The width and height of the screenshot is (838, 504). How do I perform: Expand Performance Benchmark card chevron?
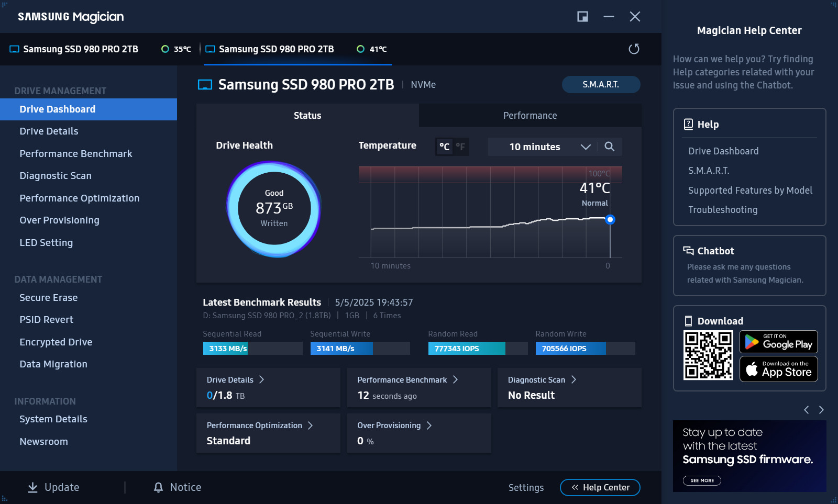pyautogui.click(x=455, y=379)
